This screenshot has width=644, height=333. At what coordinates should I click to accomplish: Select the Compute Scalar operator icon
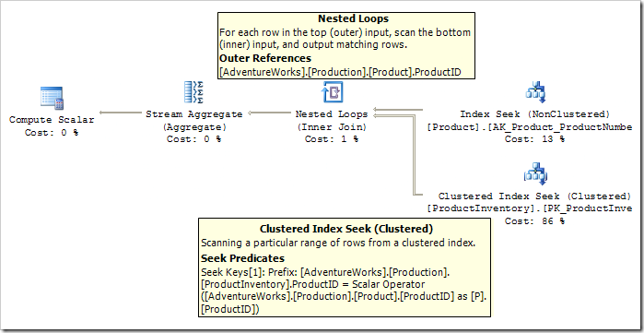click(x=52, y=98)
